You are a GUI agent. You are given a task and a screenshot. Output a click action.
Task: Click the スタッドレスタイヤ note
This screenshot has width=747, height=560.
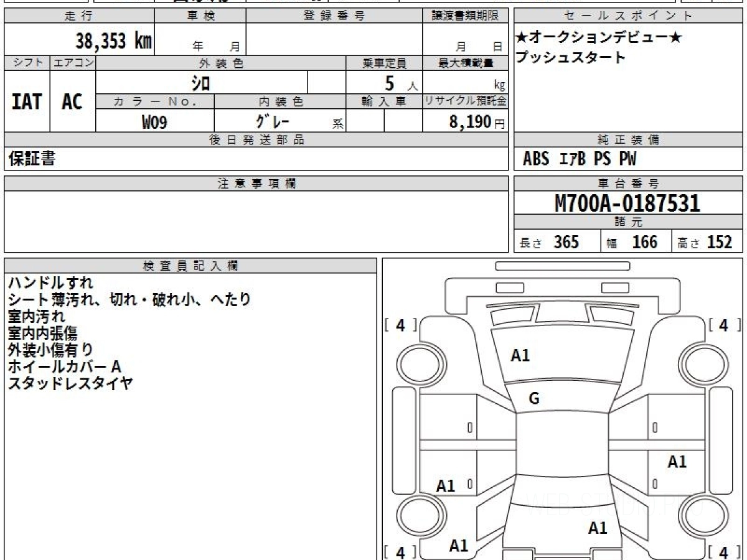click(70, 383)
